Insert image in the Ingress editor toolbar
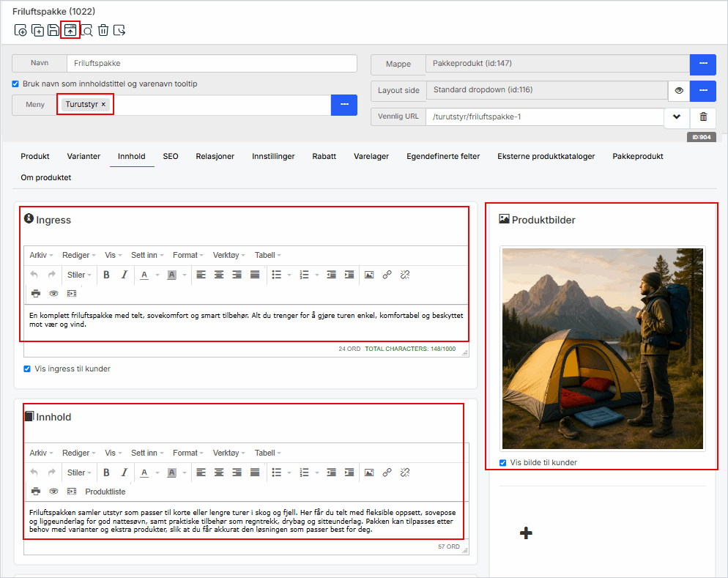 coord(369,275)
